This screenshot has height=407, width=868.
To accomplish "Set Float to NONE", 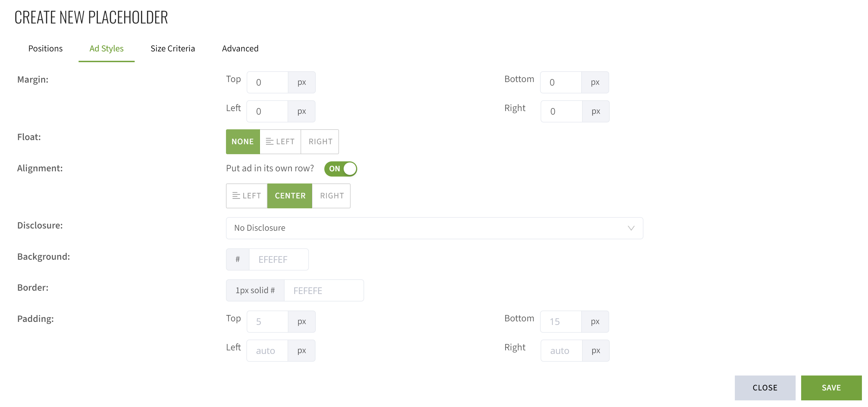I will pyautogui.click(x=243, y=141).
